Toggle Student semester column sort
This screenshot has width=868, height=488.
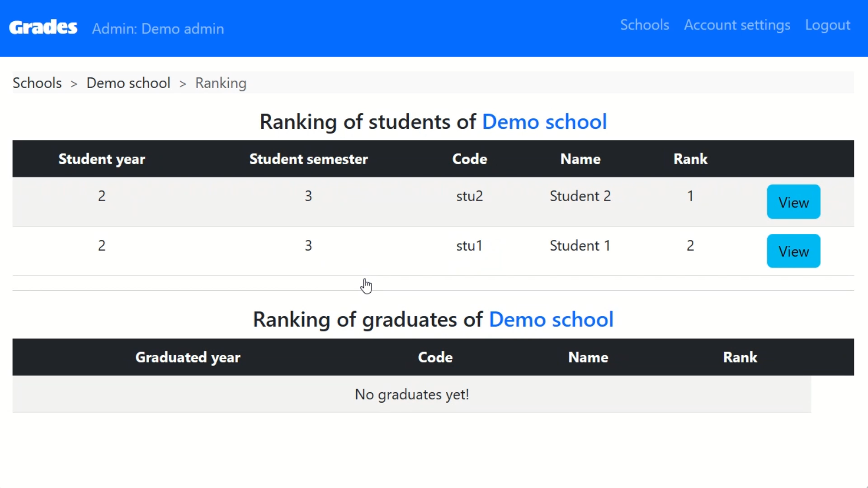(x=308, y=159)
